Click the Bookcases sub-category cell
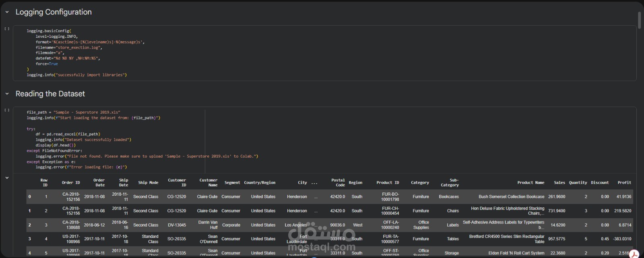This screenshot has height=258, width=644. (449, 197)
